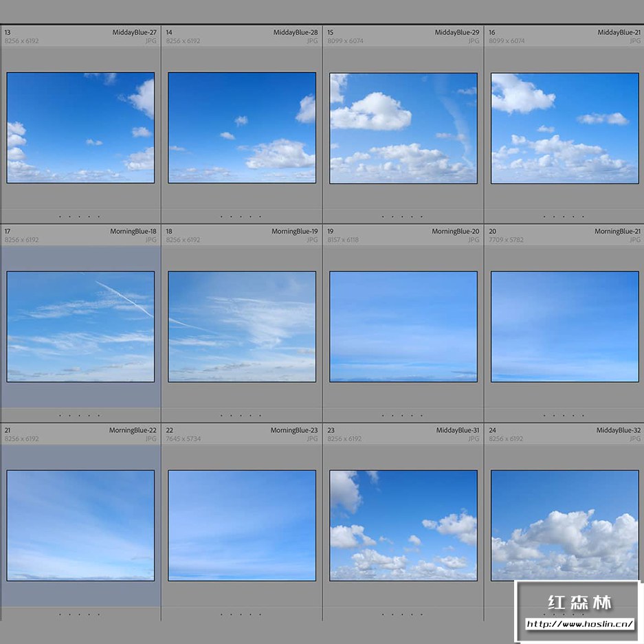Click the file name MorningBlue-23
This screenshot has width=644, height=644.
click(294, 430)
